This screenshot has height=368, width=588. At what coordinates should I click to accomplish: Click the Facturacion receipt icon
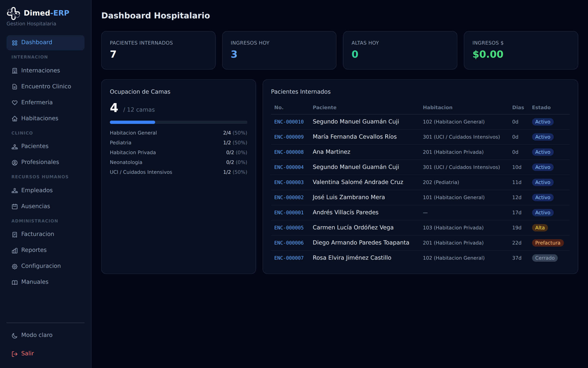(14, 234)
